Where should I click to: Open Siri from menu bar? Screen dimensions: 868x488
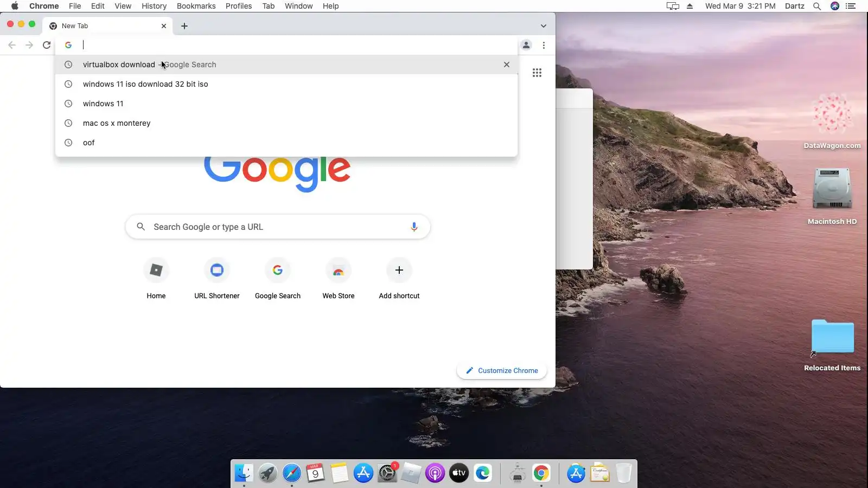[x=835, y=6]
